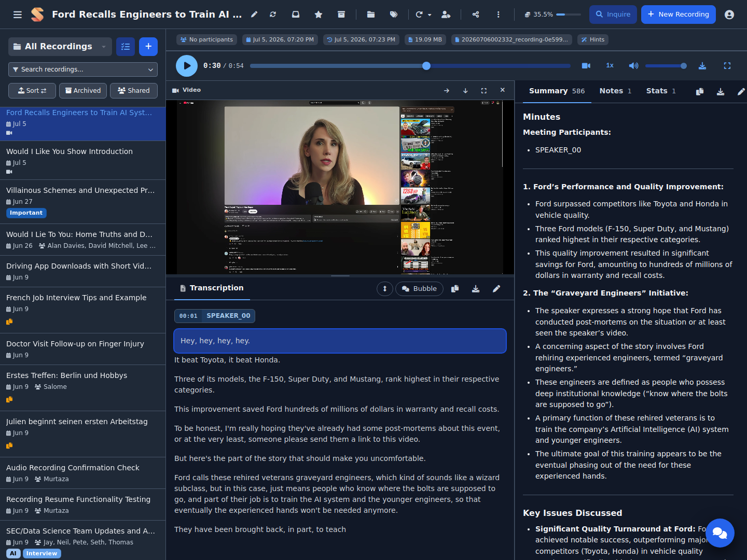The width and height of the screenshot is (747, 560).
Task: Start a New Recording
Action: coord(679,15)
